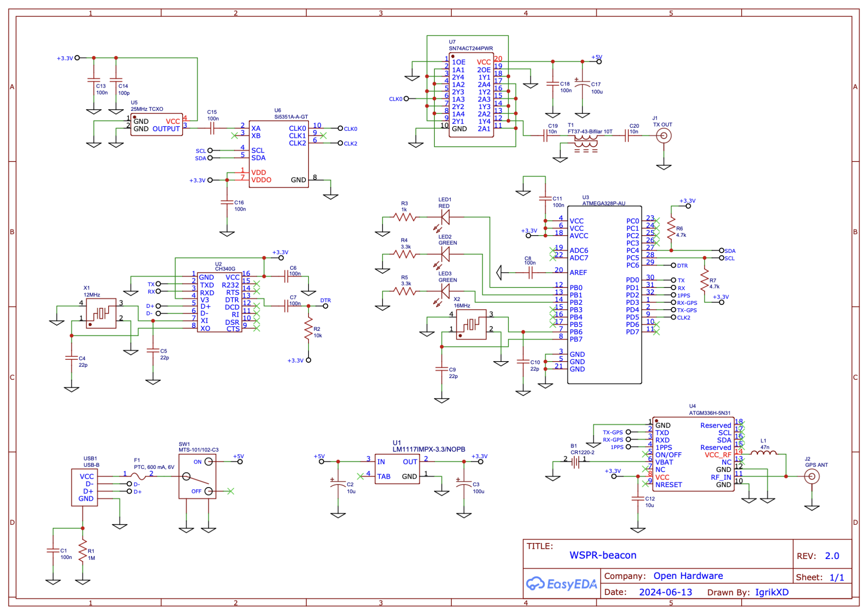Click the 1PPS net port on U4
This screenshot has width=868, height=614.
[620, 447]
